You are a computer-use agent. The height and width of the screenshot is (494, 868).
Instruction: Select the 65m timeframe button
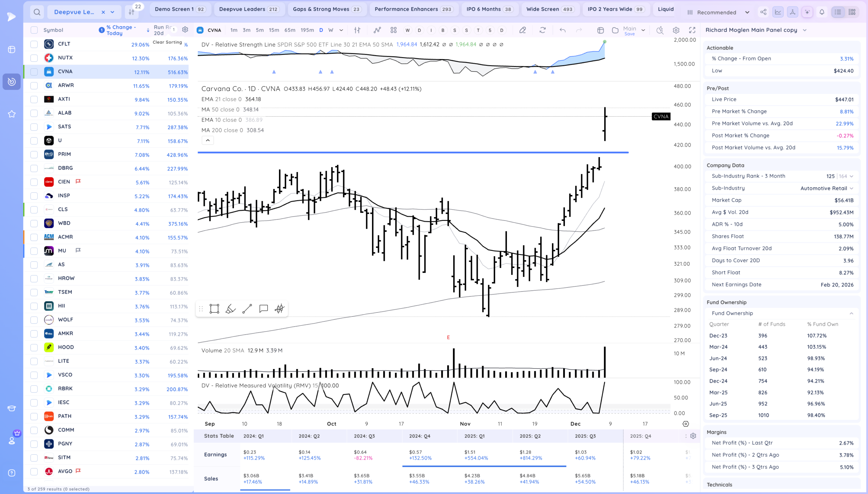(290, 30)
